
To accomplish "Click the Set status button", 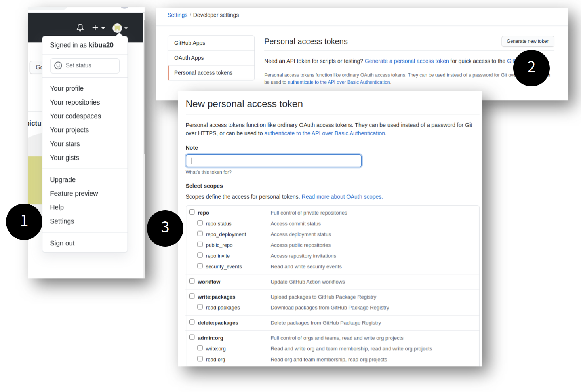I will pyautogui.click(x=85, y=66).
